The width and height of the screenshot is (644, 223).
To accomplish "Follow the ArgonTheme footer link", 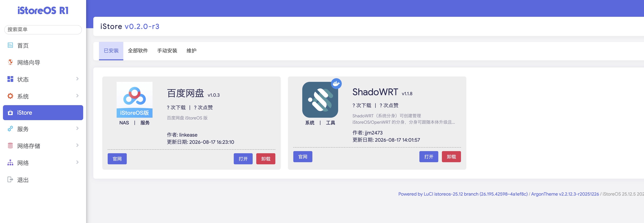I will point(565,194).
